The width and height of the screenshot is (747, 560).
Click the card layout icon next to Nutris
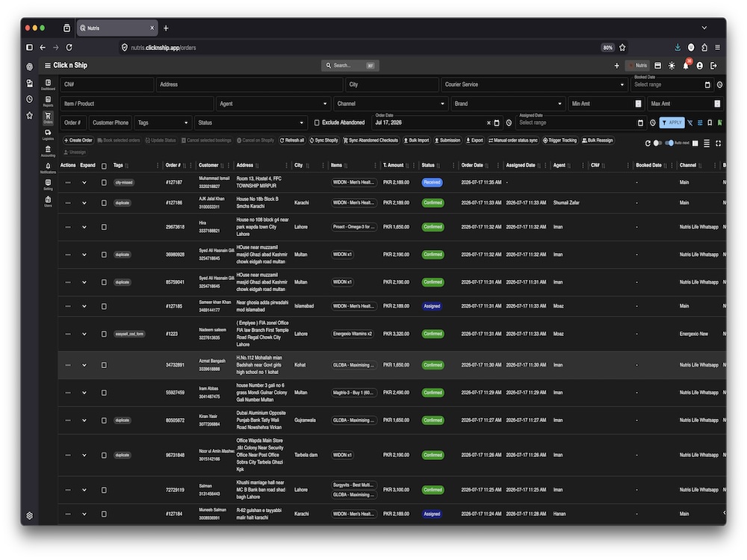pyautogui.click(x=658, y=66)
